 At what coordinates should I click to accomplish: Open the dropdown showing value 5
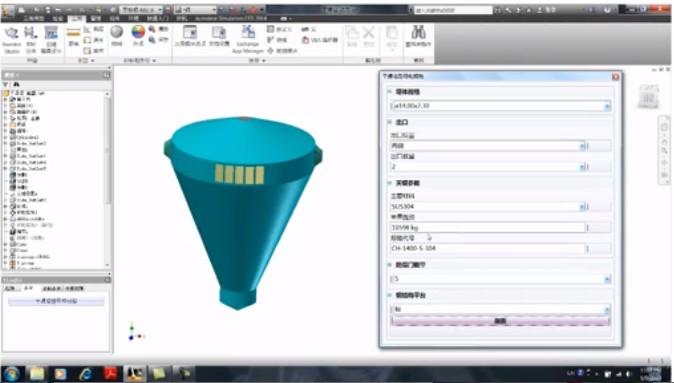tap(607, 279)
